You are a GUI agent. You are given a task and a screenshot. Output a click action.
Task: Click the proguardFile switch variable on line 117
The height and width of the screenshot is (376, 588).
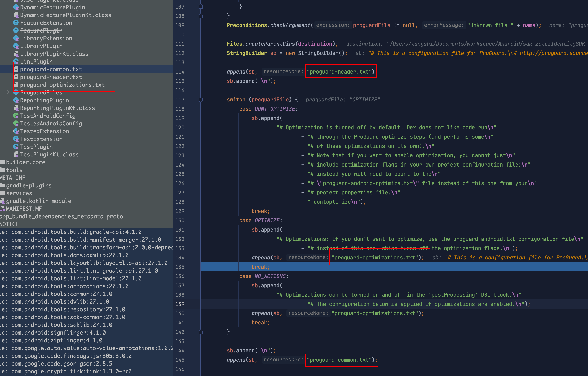tap(270, 100)
